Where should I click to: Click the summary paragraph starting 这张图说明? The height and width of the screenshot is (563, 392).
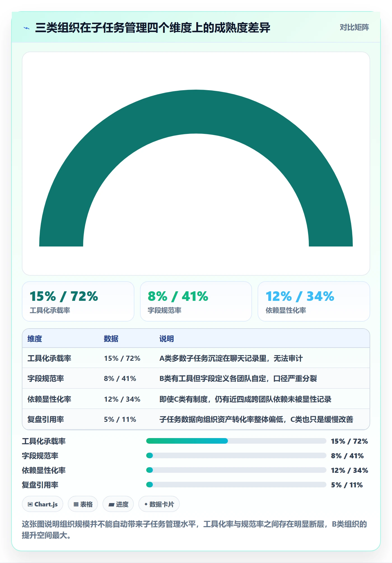point(194,529)
